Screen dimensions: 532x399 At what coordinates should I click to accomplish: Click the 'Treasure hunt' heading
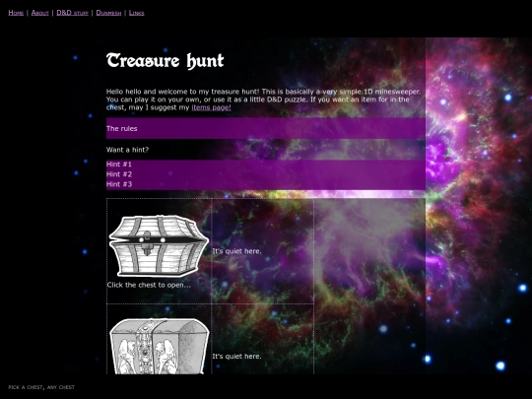click(166, 61)
